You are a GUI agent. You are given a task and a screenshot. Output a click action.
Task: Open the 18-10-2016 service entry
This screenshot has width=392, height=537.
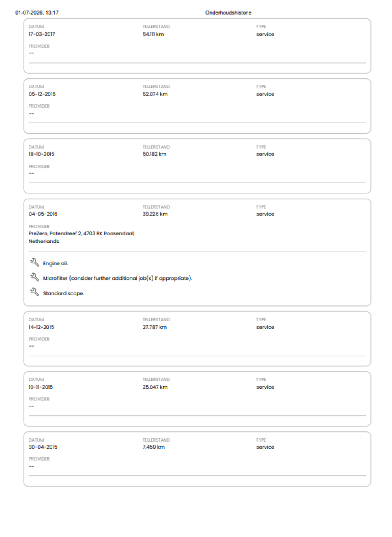pyautogui.click(x=197, y=166)
